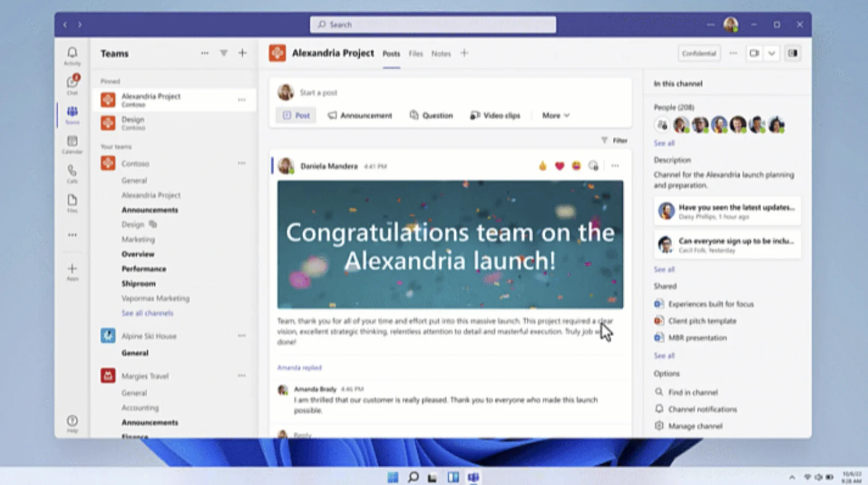Switch to the Files tab
This screenshot has width=868, height=485.
[416, 54]
